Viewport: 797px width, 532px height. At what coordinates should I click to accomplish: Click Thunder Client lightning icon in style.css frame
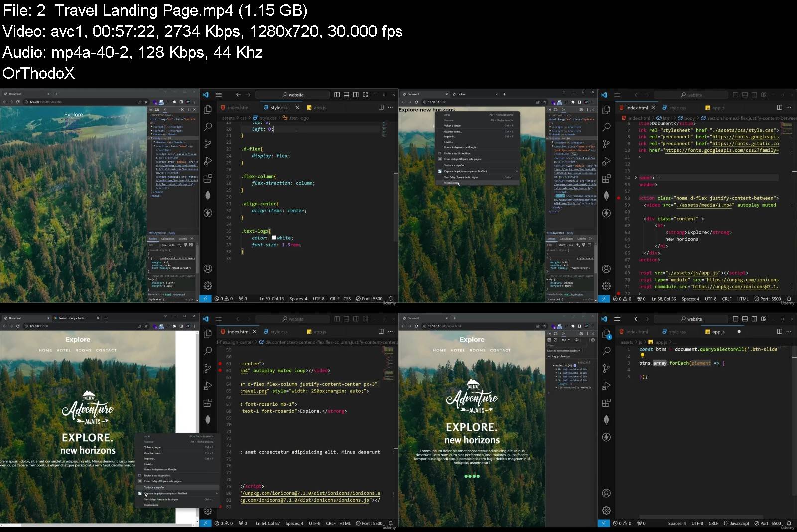coord(208,213)
